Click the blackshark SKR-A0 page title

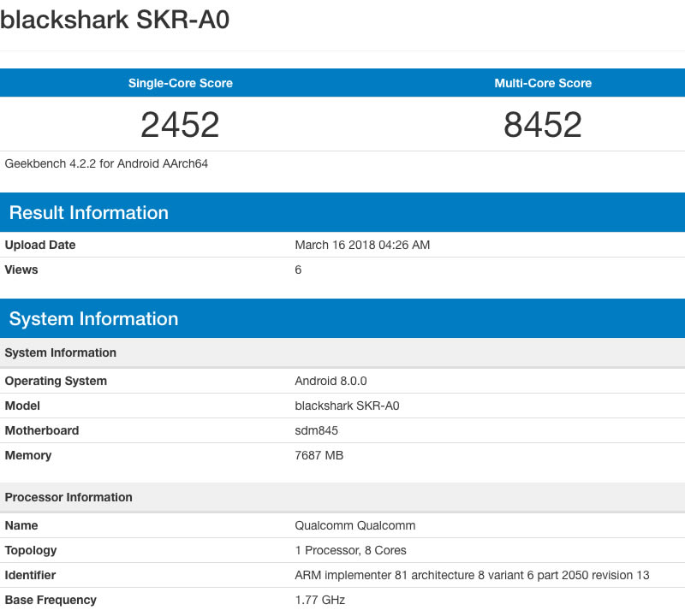click(x=115, y=21)
